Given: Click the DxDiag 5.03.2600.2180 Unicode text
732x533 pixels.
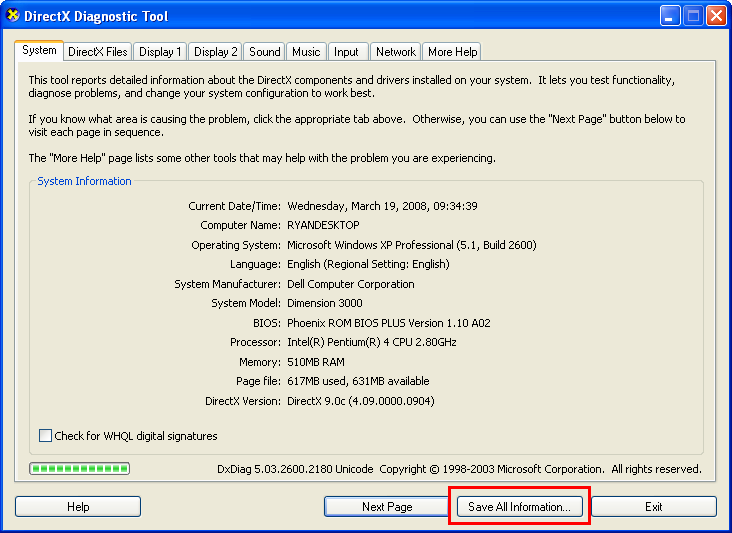Looking at the screenshot, I should [295, 469].
